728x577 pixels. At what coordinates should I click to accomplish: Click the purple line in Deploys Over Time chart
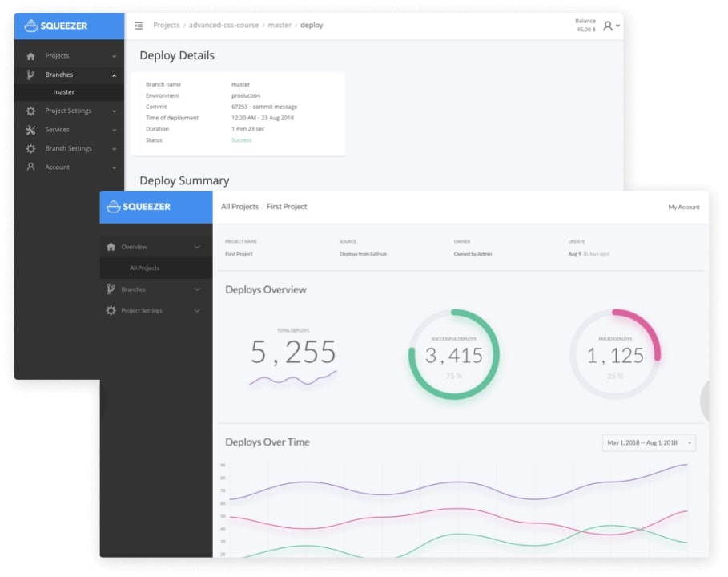point(458,484)
